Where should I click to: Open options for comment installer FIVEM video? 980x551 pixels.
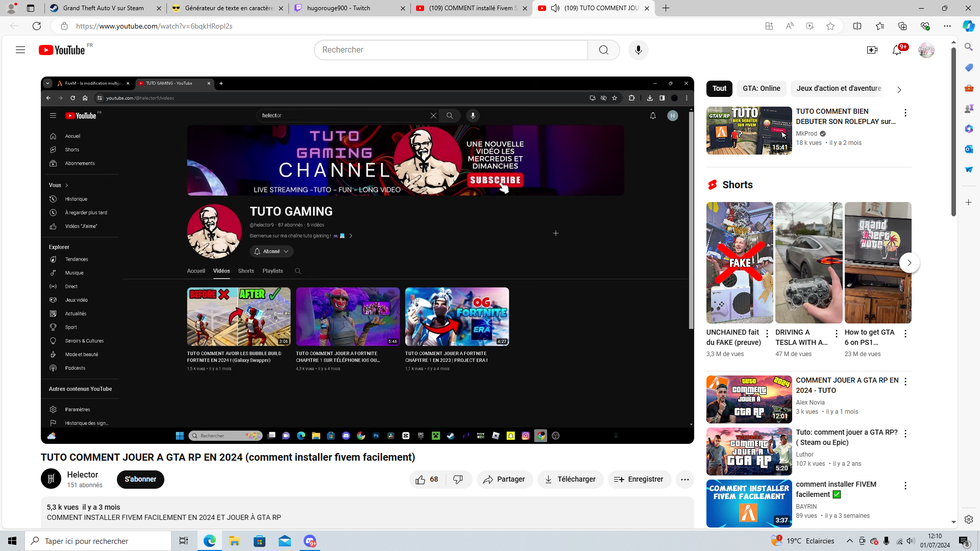click(x=905, y=486)
